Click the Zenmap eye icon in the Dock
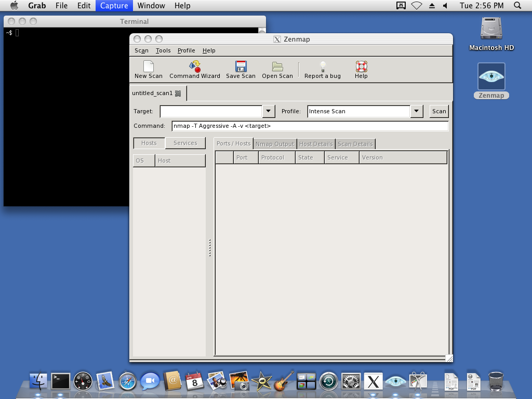This screenshot has height=399, width=532. pyautogui.click(x=395, y=381)
